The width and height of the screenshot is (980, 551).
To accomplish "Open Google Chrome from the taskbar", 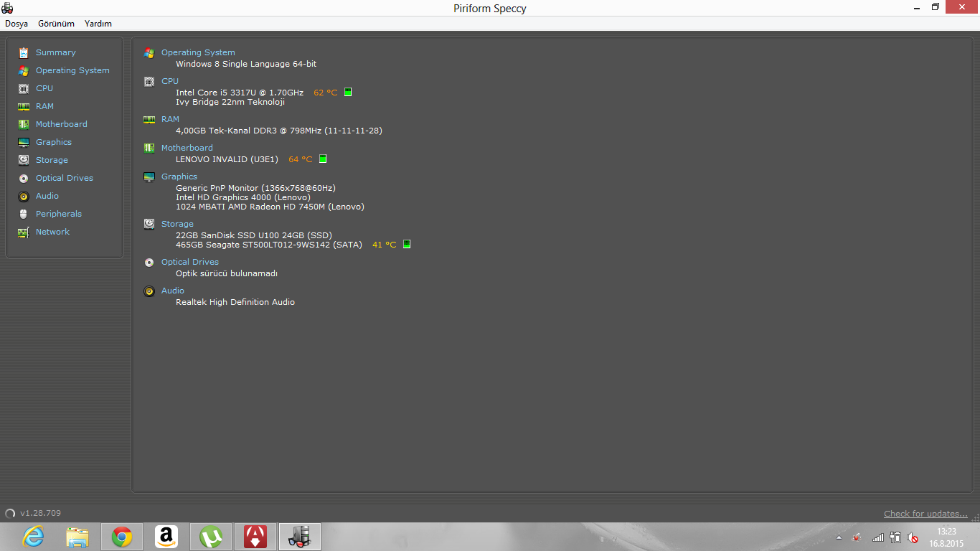I will point(122,537).
